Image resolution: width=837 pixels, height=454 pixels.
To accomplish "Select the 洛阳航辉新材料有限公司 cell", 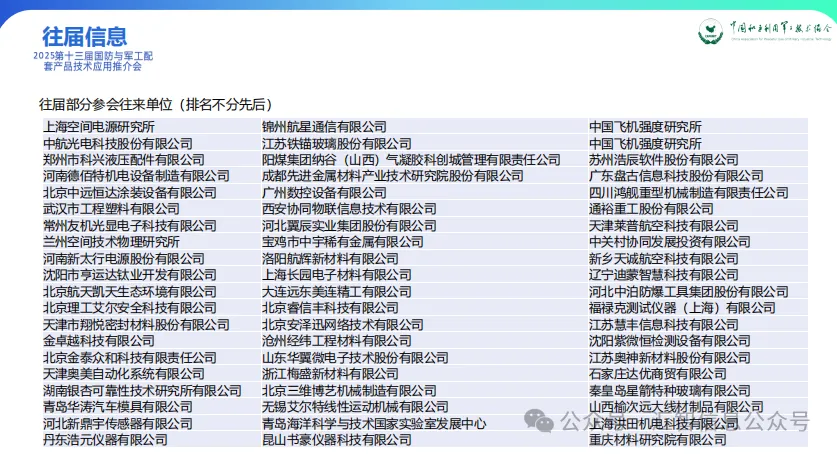I will tap(330, 259).
